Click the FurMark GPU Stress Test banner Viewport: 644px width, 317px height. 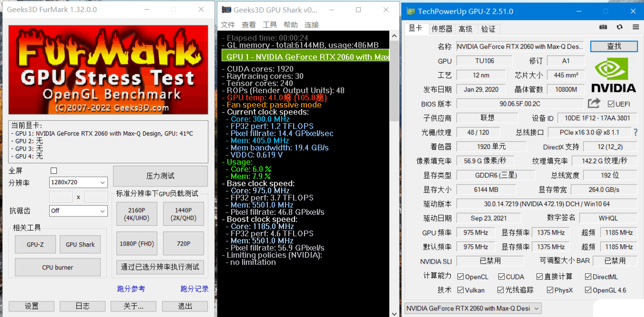[108, 70]
